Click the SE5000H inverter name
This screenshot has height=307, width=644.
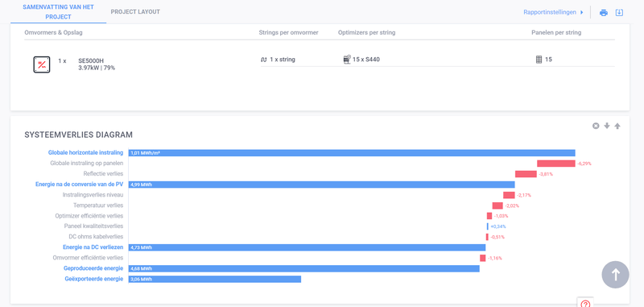[x=91, y=60]
